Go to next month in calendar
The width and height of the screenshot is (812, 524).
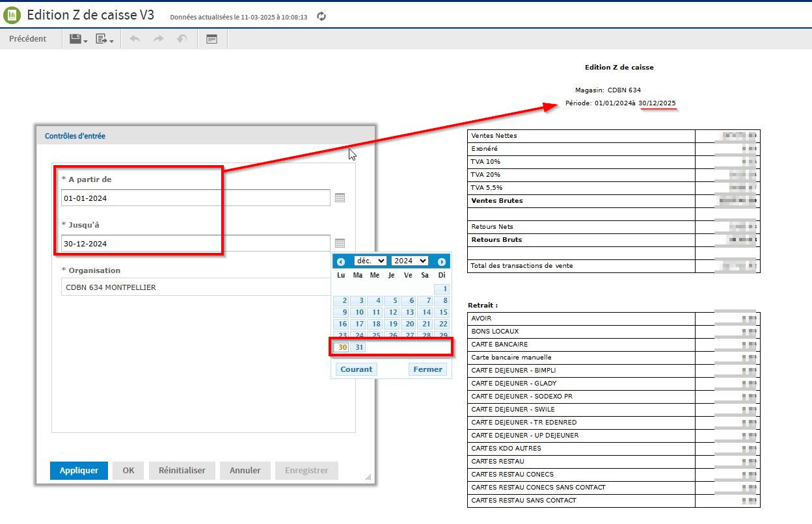point(442,261)
